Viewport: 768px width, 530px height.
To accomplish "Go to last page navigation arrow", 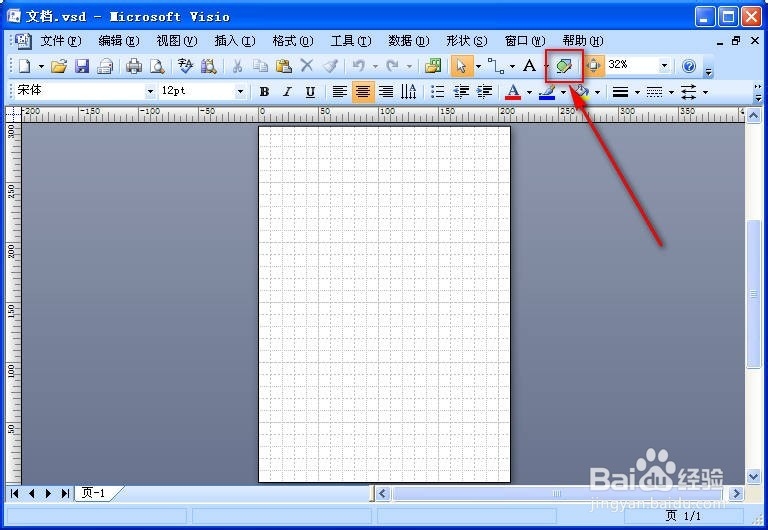I will point(65,493).
